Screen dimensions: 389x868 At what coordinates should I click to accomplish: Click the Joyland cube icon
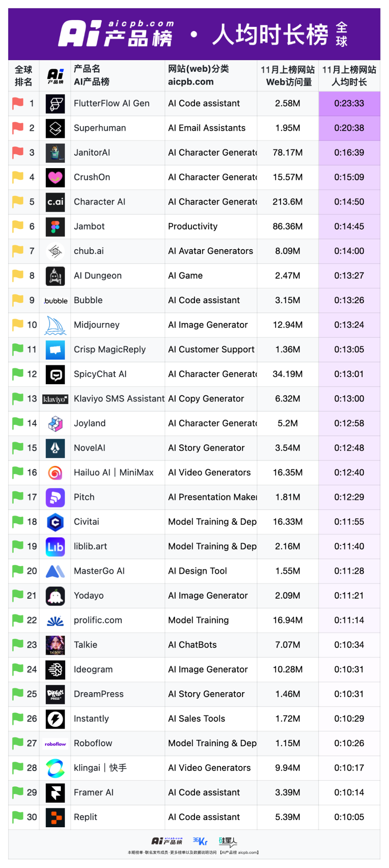pyautogui.click(x=55, y=424)
